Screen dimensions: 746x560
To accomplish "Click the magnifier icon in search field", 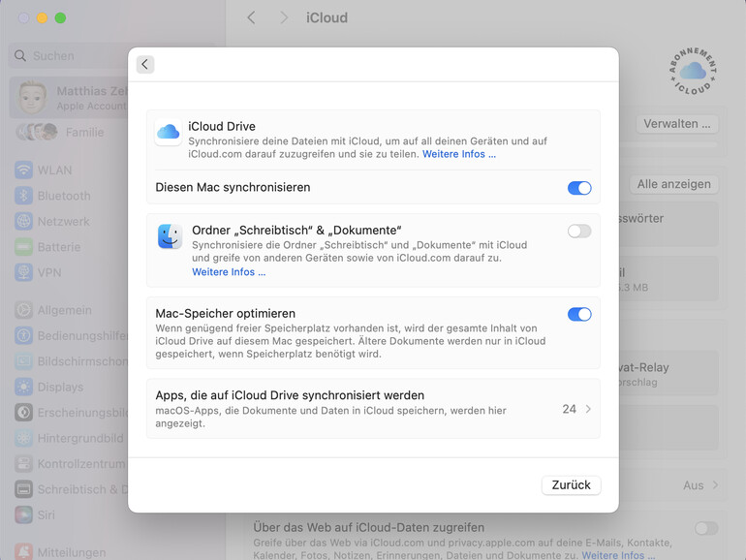I will 20,55.
